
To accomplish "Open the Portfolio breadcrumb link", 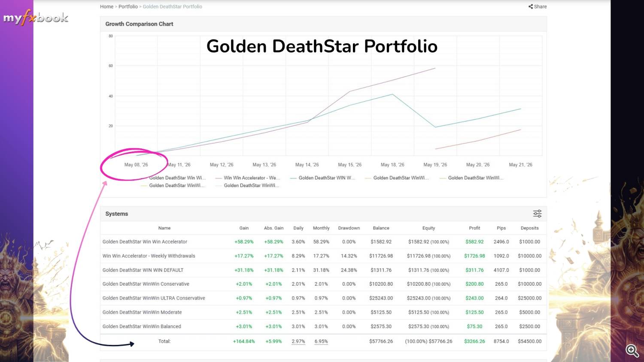I will pyautogui.click(x=128, y=6).
